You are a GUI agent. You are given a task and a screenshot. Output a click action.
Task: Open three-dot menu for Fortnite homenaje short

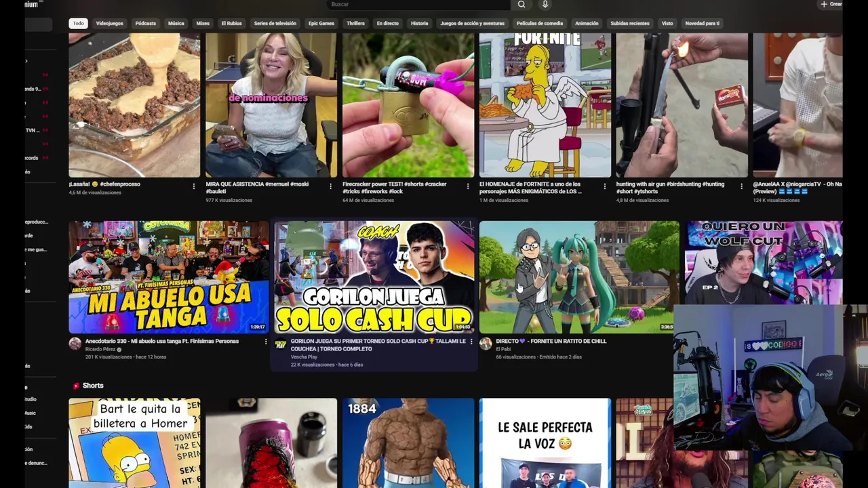(x=605, y=186)
